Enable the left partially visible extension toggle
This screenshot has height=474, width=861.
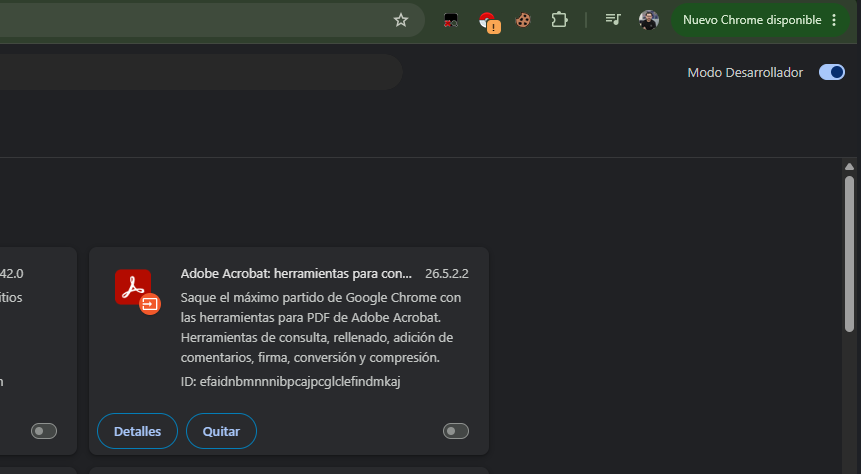pos(44,431)
